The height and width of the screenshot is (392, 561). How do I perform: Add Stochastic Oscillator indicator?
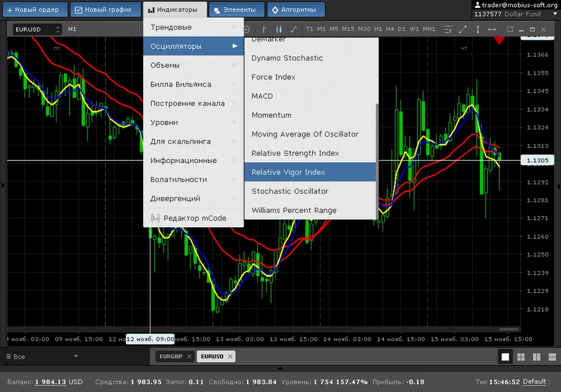click(310, 191)
